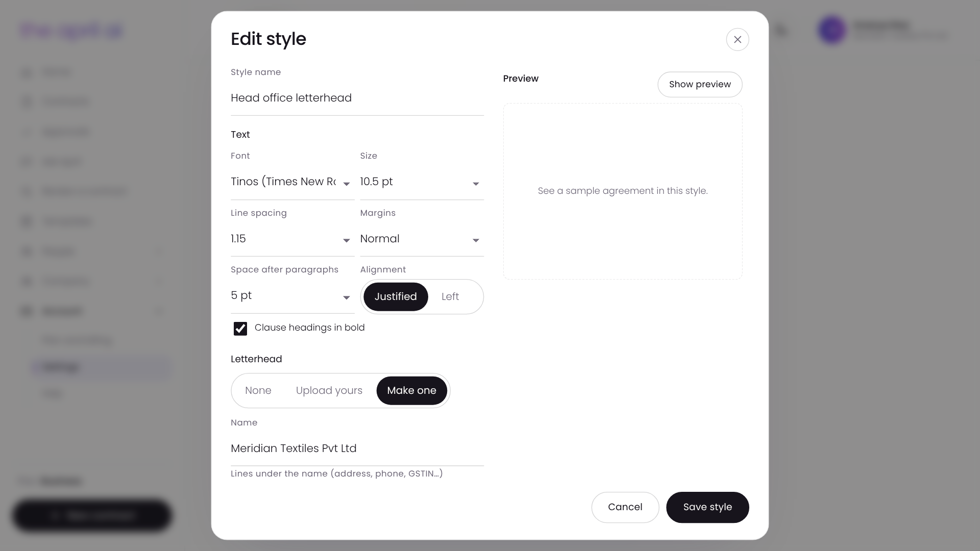Screen dimensions: 980x551
Task: Choose None for letterhead
Action: click(258, 390)
